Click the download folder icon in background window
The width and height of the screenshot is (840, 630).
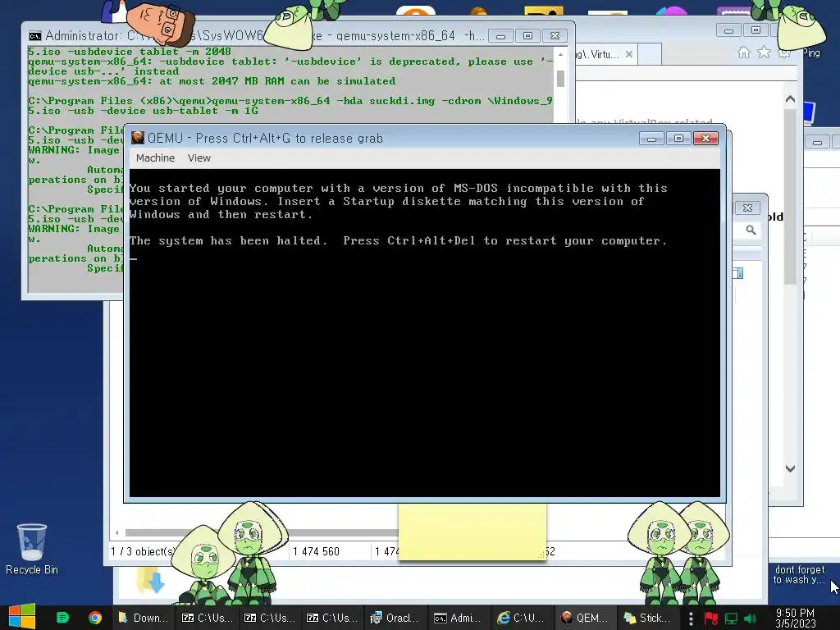click(x=151, y=582)
